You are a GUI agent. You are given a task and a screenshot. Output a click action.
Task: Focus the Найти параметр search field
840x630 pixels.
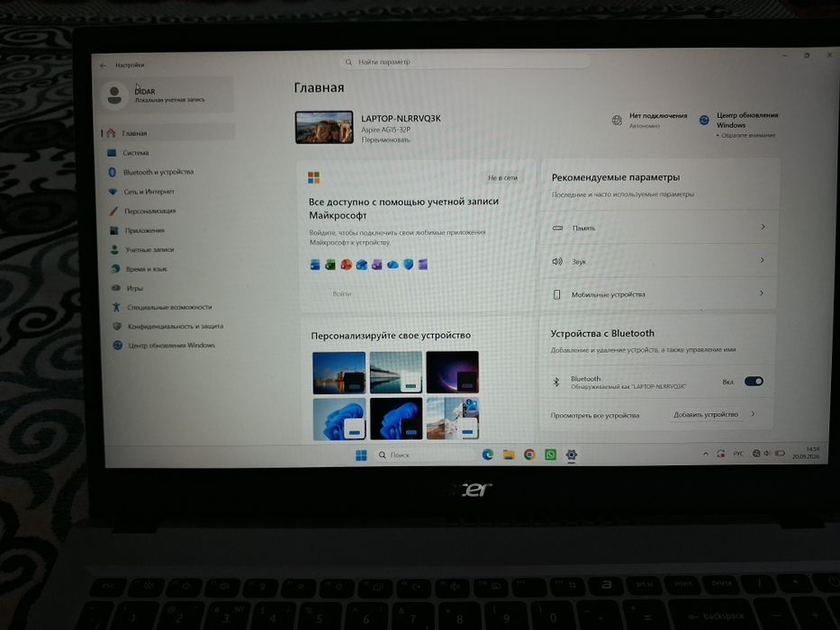point(464,62)
